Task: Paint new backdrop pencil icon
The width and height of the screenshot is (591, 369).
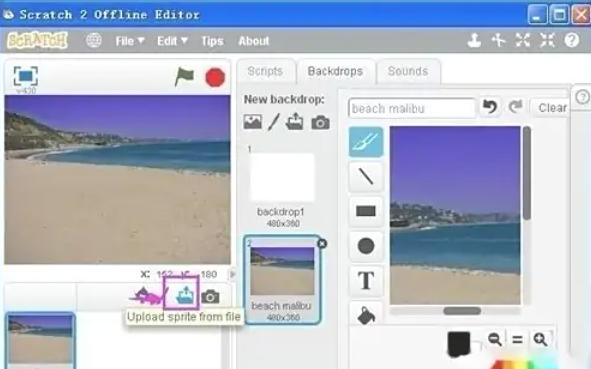Action: pos(274,122)
